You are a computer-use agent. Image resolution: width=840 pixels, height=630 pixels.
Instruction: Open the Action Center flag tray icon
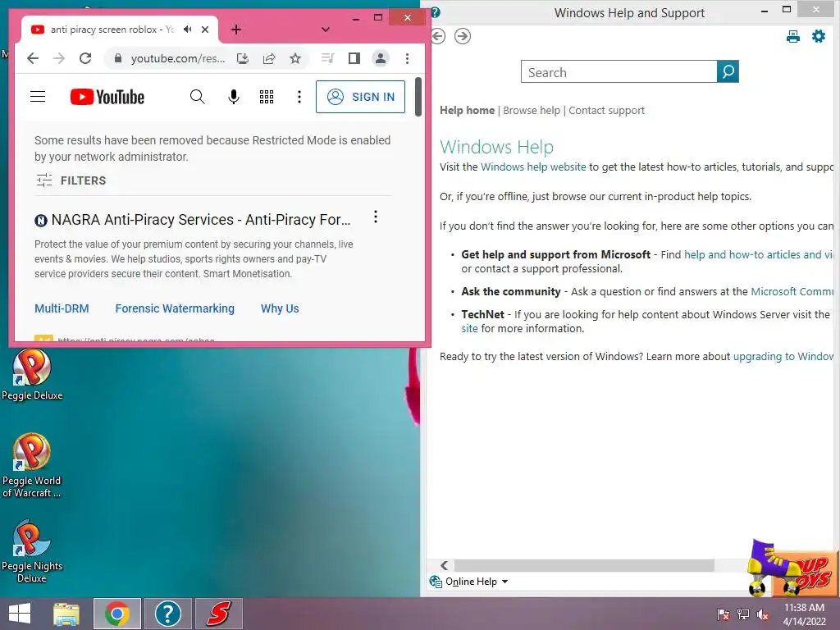point(723,614)
